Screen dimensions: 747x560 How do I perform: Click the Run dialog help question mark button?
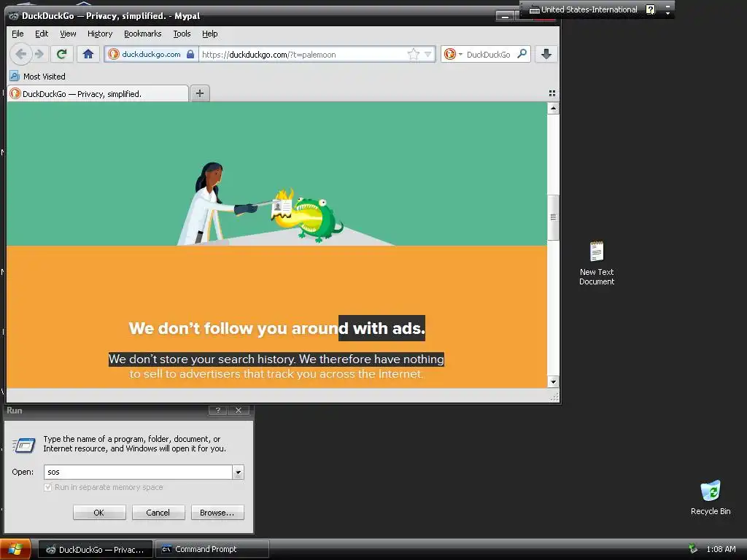coord(217,410)
